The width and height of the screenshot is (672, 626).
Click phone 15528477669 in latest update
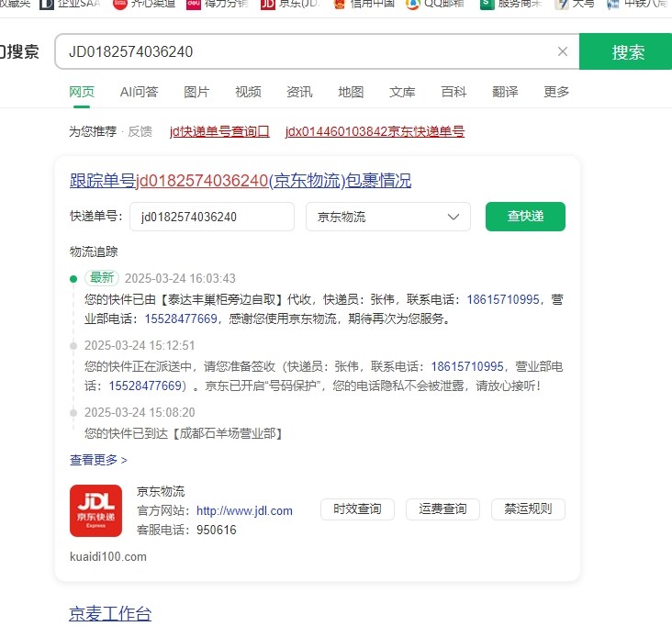[x=181, y=319]
